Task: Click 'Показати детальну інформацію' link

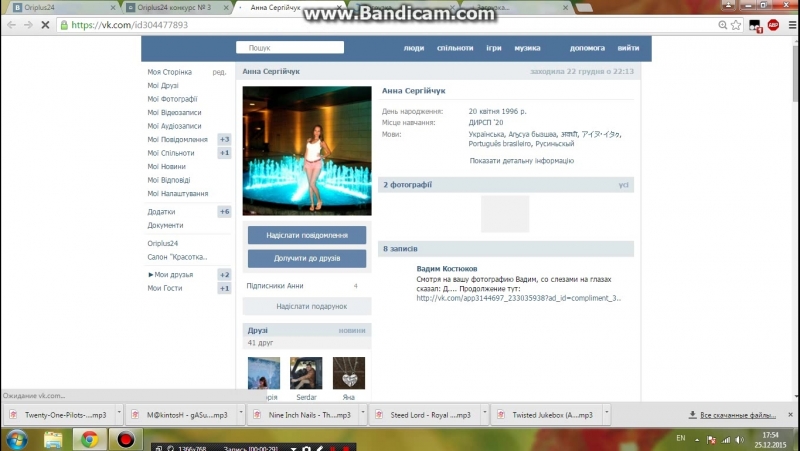Action: pyautogui.click(x=521, y=160)
